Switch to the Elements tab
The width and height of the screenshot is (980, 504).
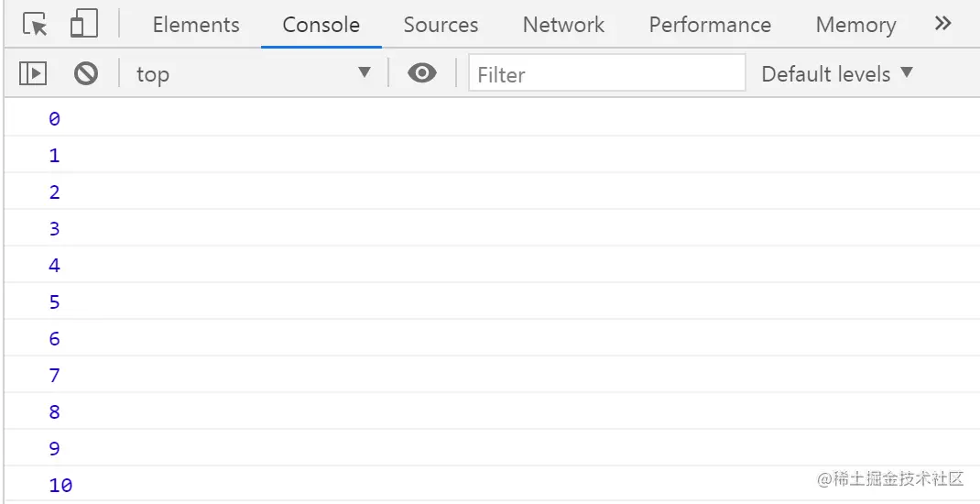[x=196, y=25]
